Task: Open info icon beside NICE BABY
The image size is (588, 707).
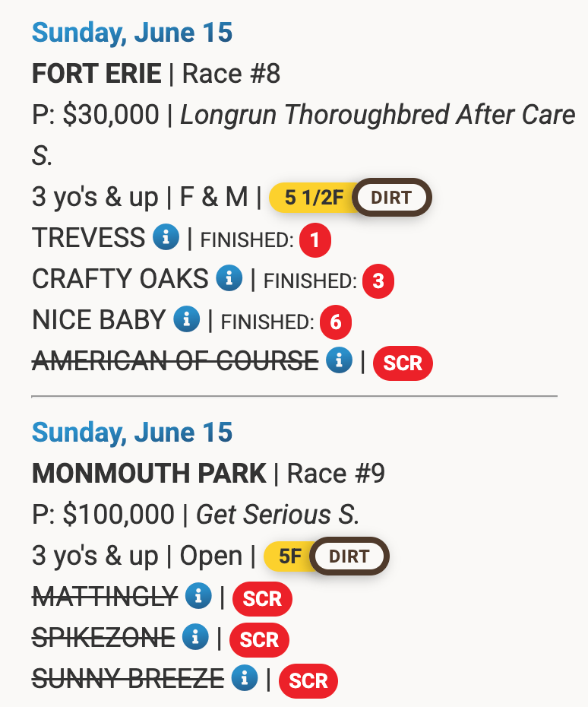Action: click(187, 319)
